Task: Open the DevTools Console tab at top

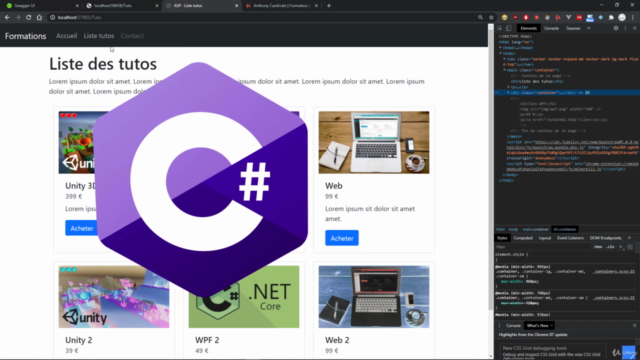Action: tap(551, 28)
